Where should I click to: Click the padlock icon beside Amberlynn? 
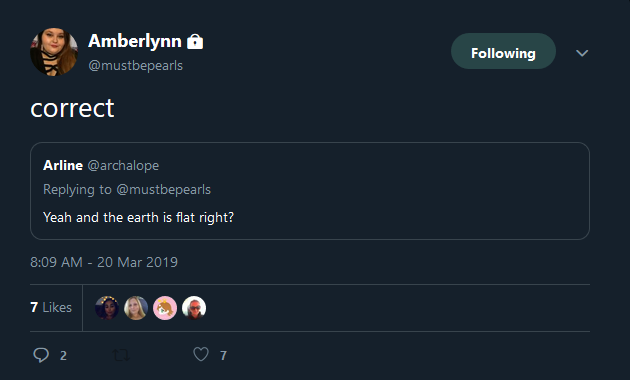(x=195, y=41)
